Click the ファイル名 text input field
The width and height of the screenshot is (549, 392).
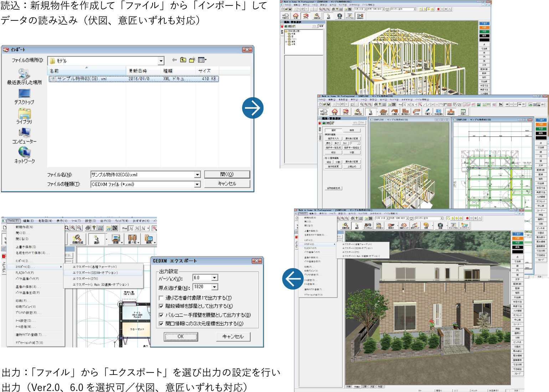tap(143, 175)
